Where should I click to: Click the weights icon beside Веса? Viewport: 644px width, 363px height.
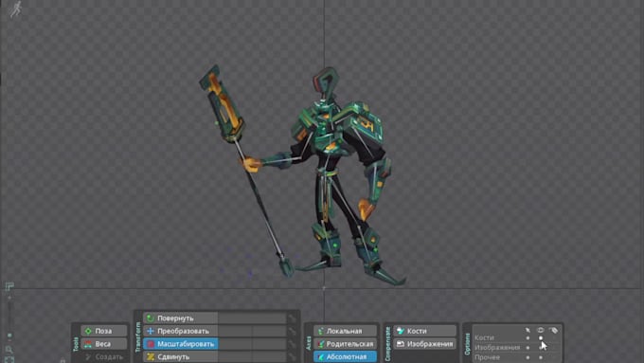pos(88,344)
